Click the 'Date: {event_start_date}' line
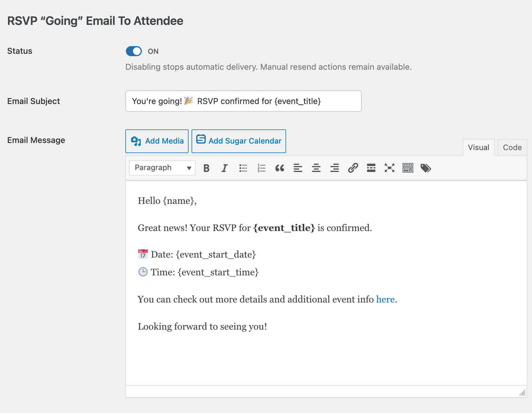The width and height of the screenshot is (532, 413). coord(197,255)
